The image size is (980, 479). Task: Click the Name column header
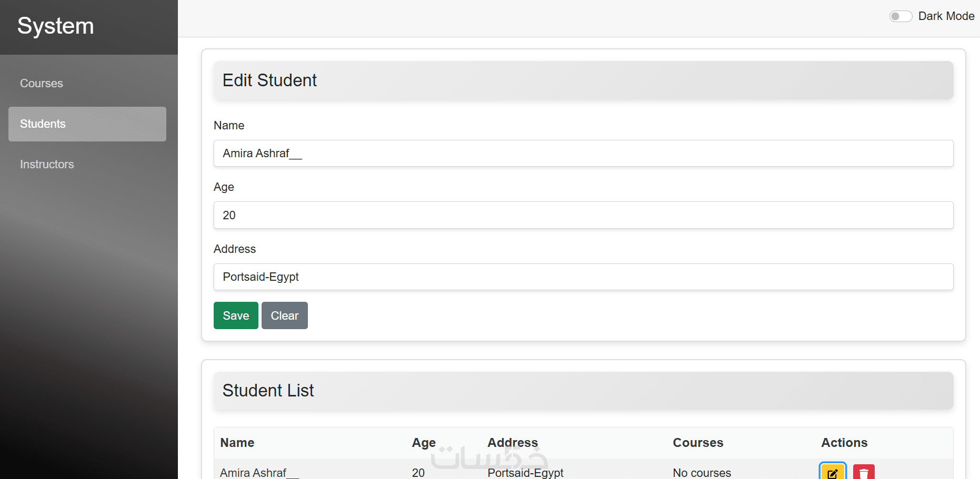(x=237, y=443)
